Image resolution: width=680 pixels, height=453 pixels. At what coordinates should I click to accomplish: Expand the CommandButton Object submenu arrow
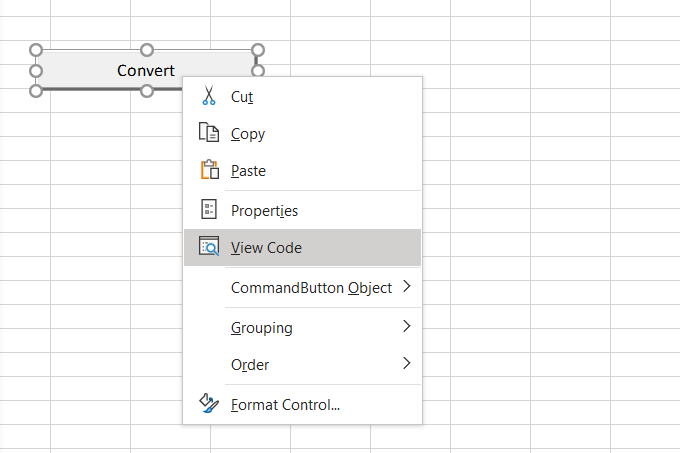[x=407, y=288]
